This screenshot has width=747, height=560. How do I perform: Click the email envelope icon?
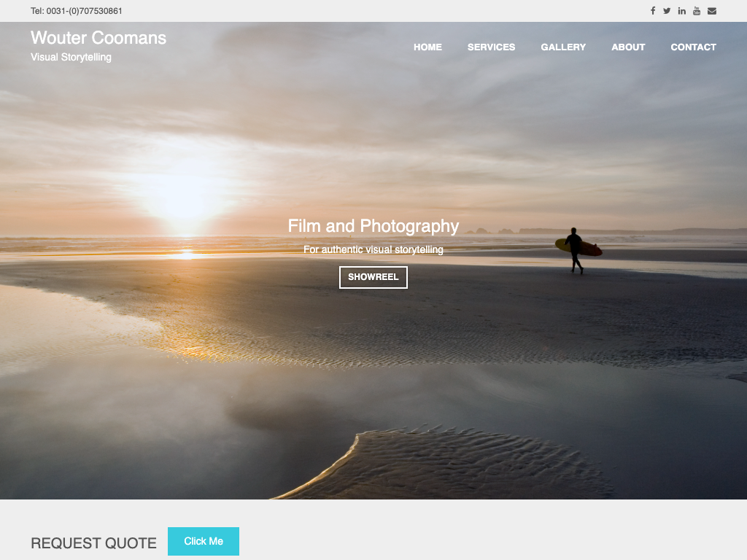click(x=712, y=11)
